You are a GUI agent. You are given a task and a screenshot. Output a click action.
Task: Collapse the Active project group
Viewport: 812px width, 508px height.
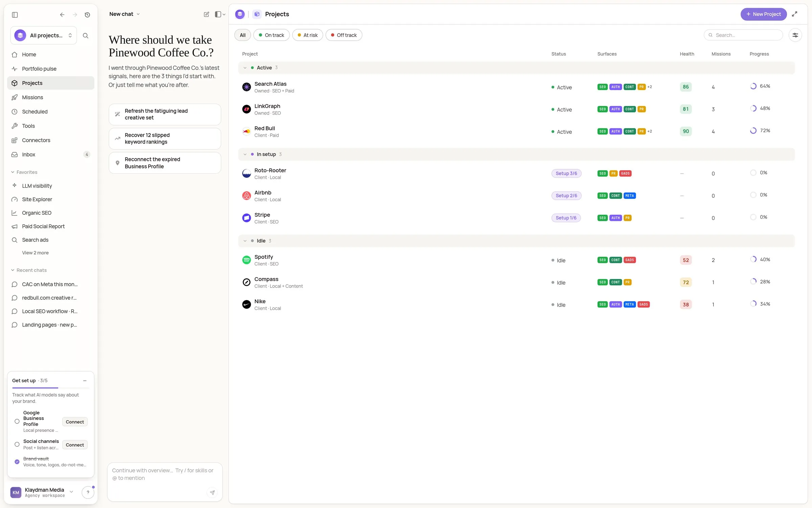245,68
